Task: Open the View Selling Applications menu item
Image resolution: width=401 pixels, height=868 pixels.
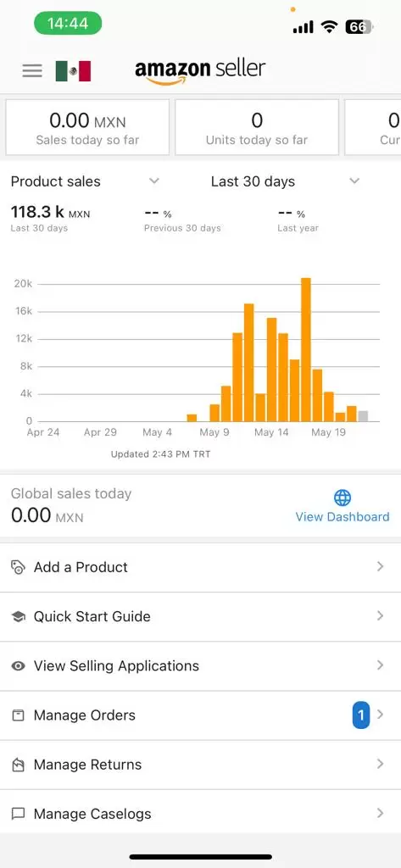Action: point(200,666)
